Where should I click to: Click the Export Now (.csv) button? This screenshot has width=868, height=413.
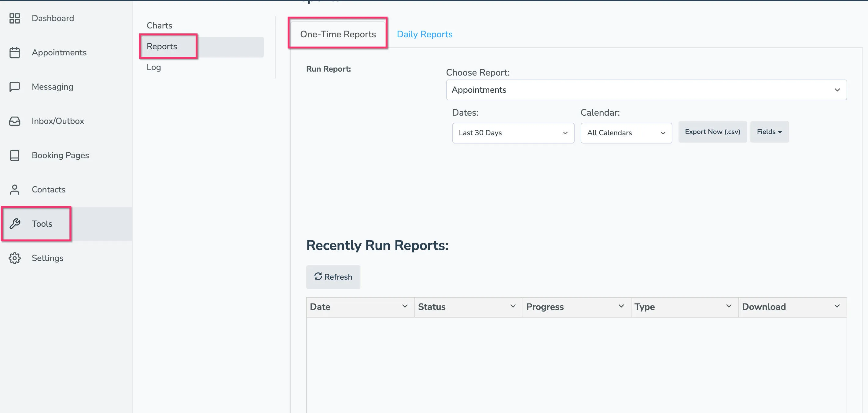[x=712, y=132]
